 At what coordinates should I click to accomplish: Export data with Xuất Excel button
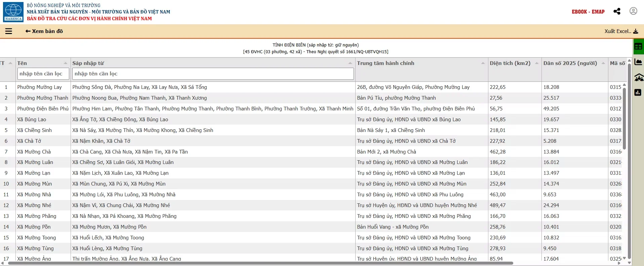(x=621, y=31)
